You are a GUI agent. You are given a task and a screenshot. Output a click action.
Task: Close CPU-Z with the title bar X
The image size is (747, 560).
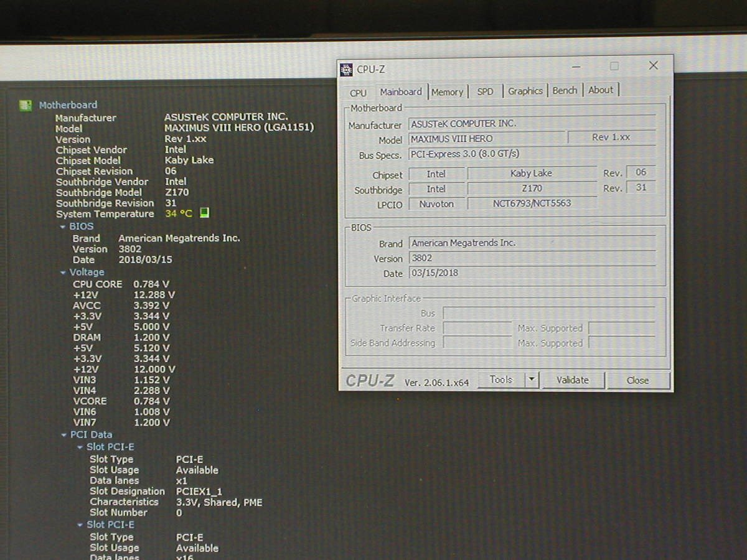coord(653,65)
